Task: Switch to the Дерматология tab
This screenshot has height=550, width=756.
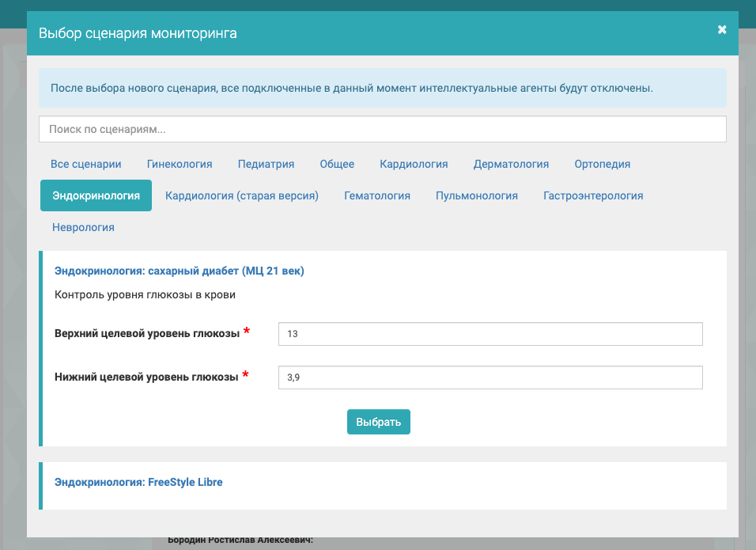Action: point(511,164)
